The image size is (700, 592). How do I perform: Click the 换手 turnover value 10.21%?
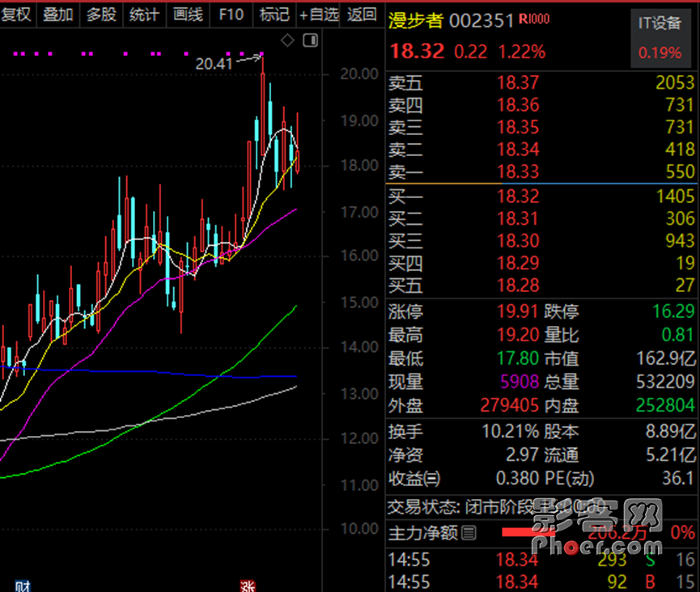coord(511,431)
